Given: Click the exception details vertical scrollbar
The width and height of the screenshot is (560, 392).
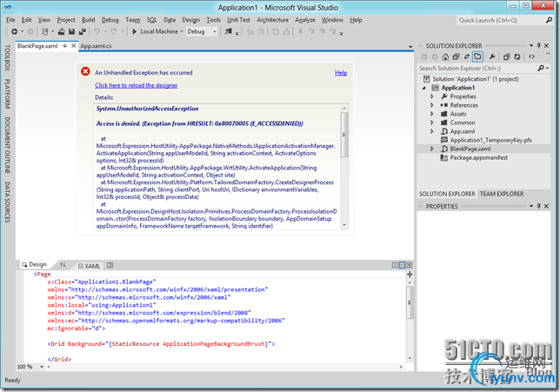Looking at the screenshot, I should (x=344, y=134).
